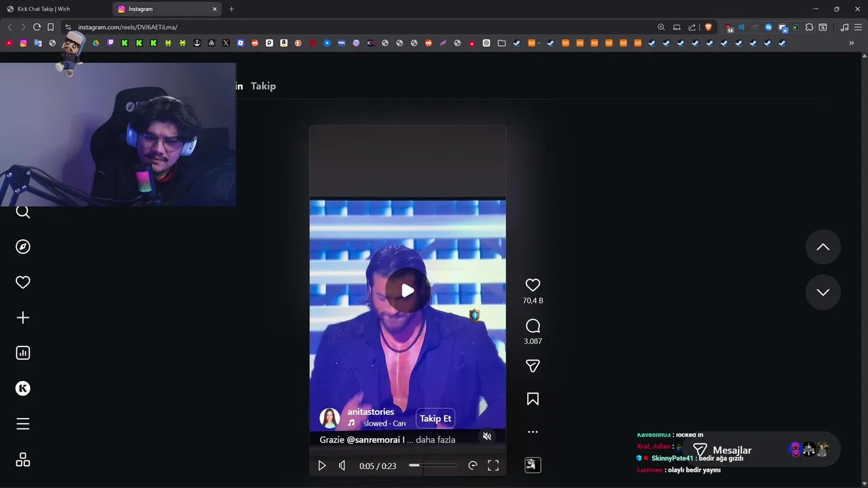Click the Takip Et follow button
Screen dimensions: 868x488
435,418
